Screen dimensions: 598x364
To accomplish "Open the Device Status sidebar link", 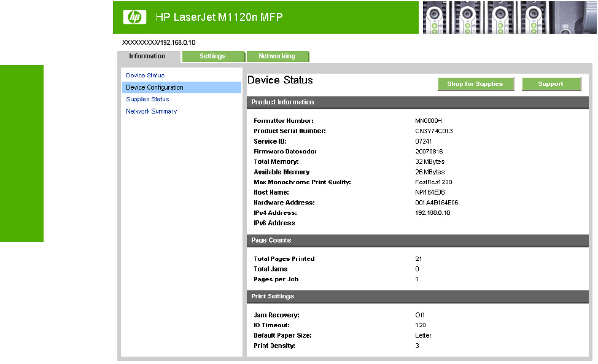I will [x=145, y=76].
